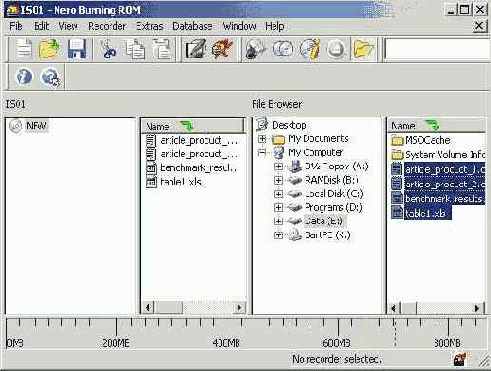The height and width of the screenshot is (371, 491).
Task: Select Desktop in the File Browser tree
Action: (289, 125)
